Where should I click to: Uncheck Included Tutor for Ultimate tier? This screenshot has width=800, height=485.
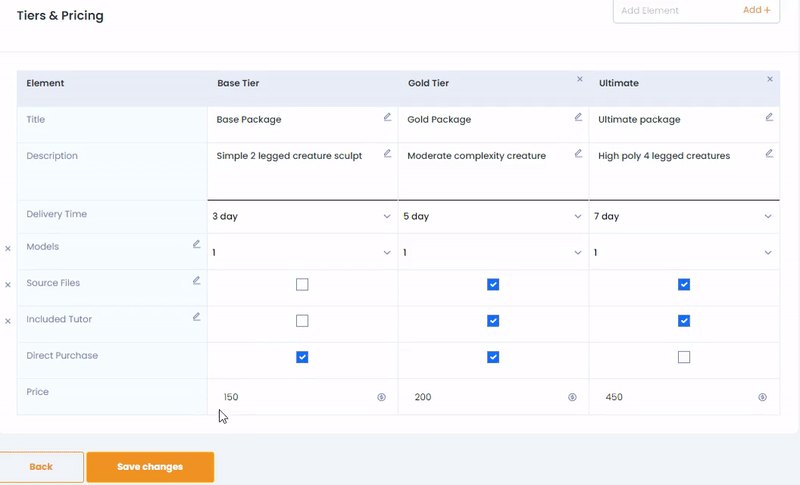click(x=684, y=321)
